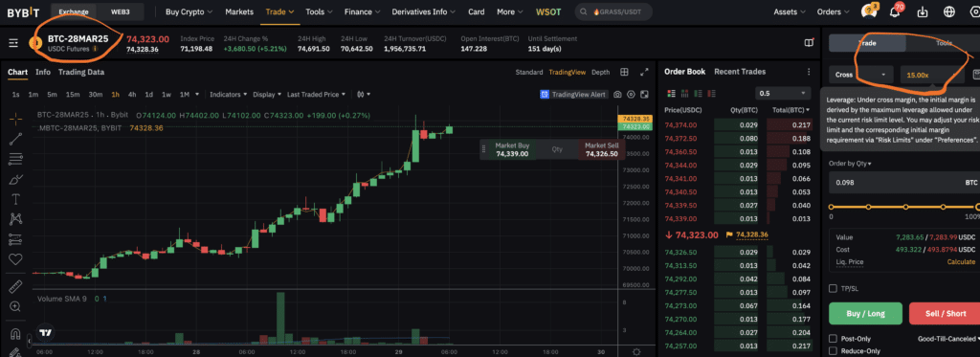Click the order quantity percentage slider
The width and height of the screenshot is (980, 357).
pyautogui.click(x=905, y=207)
